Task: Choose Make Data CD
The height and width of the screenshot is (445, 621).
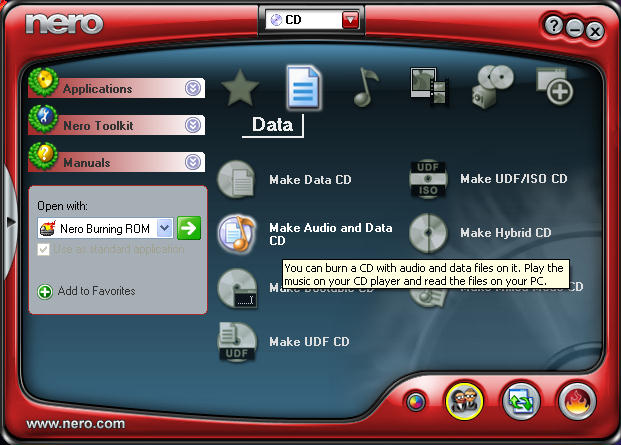Action: [310, 180]
